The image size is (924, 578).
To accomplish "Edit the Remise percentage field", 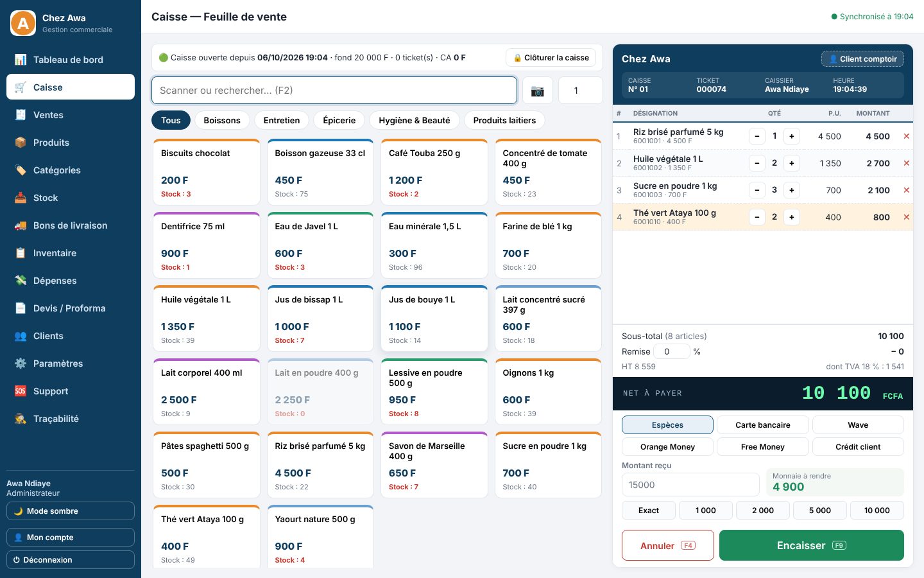I will pyautogui.click(x=672, y=351).
